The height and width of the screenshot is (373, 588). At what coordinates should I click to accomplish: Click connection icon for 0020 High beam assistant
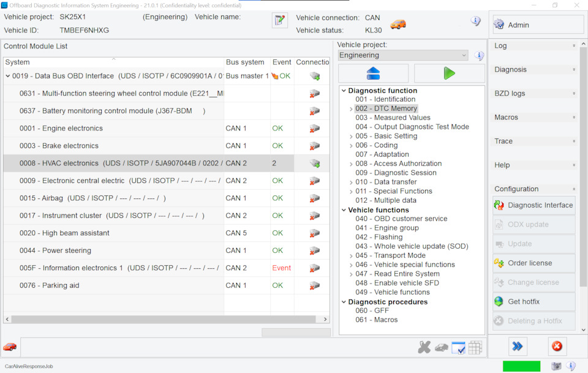[x=314, y=233]
